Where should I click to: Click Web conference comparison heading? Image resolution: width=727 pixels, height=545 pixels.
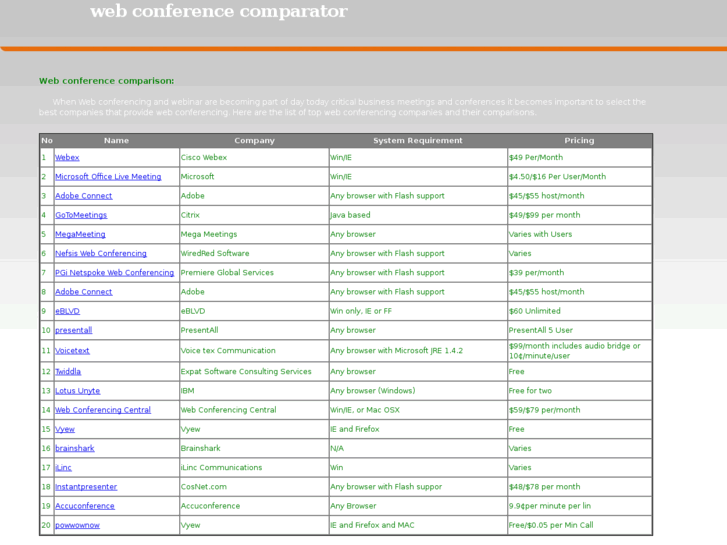107,81
